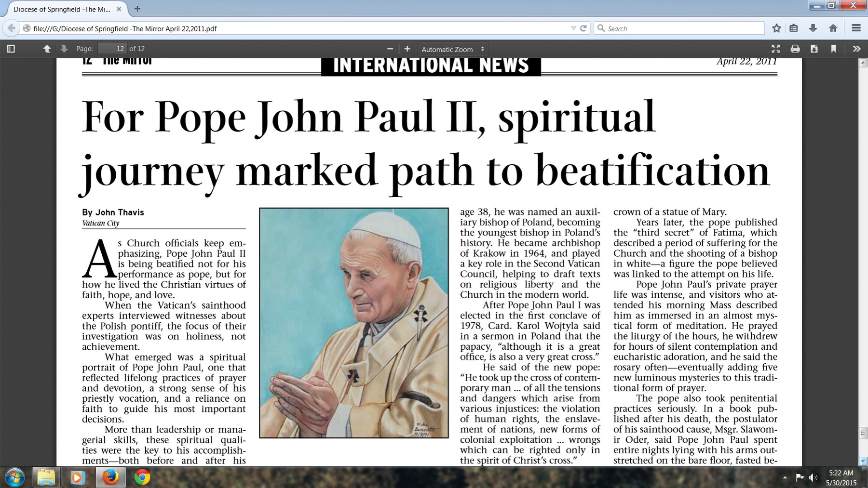
Task: Click the 'Vatican City' dateline
Action: click(x=100, y=223)
